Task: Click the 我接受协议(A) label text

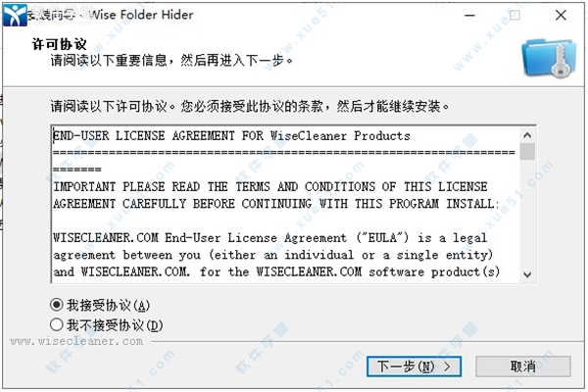Action: click(109, 306)
